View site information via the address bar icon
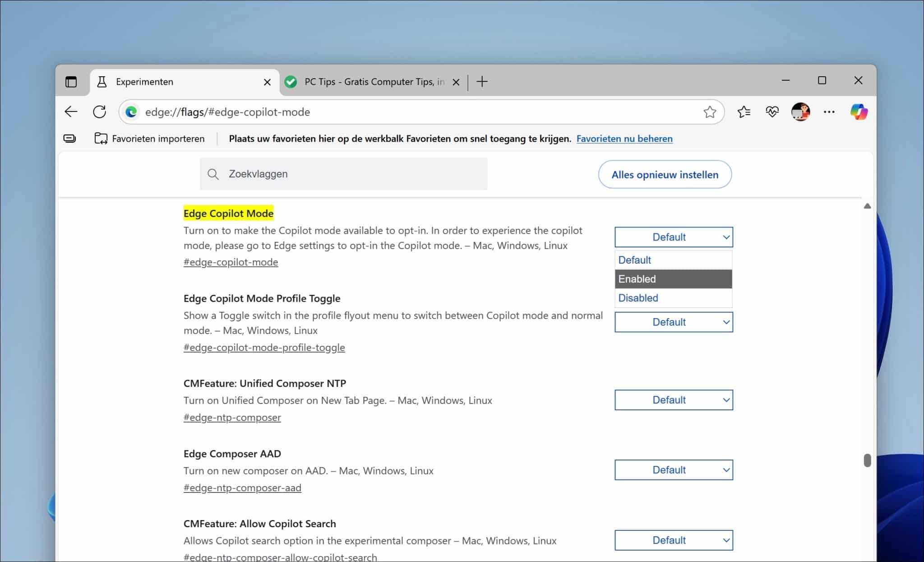The height and width of the screenshot is (562, 924). tap(131, 111)
